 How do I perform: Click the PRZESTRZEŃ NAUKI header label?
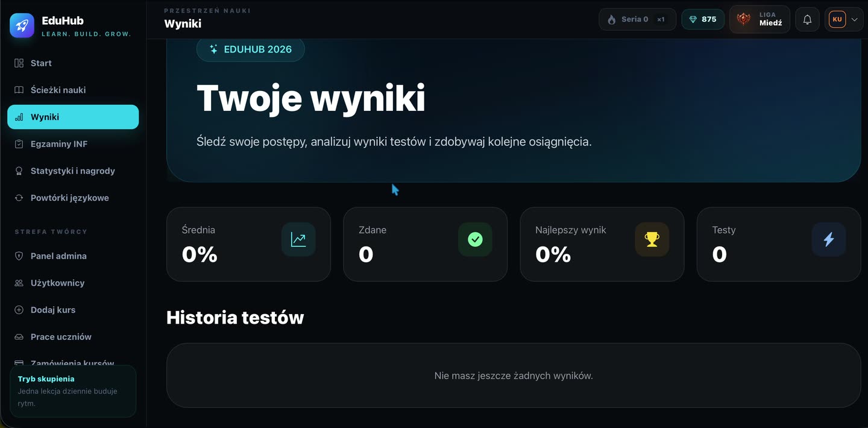pyautogui.click(x=207, y=11)
